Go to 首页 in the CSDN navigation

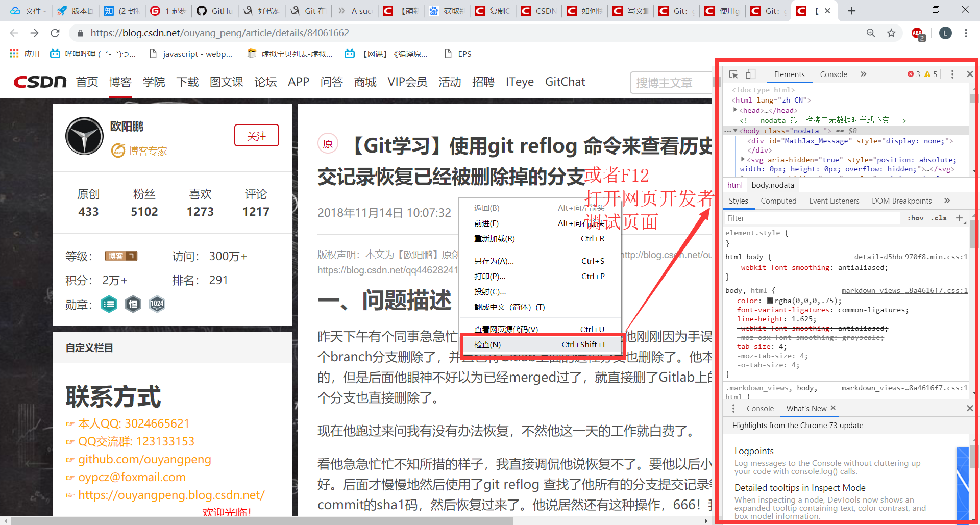coord(87,82)
